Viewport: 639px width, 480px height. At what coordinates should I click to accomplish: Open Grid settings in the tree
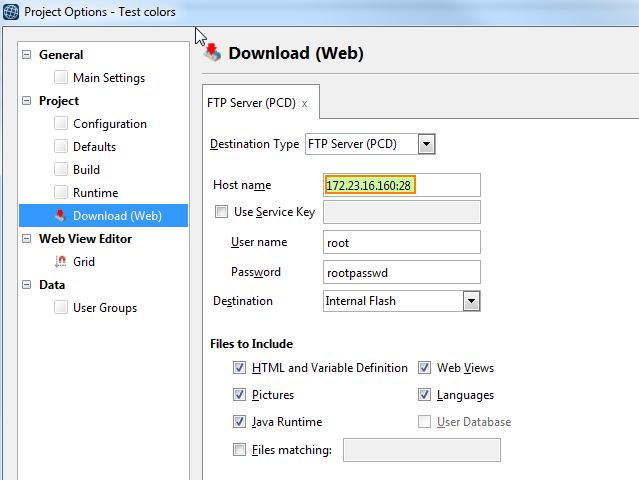[x=84, y=262]
